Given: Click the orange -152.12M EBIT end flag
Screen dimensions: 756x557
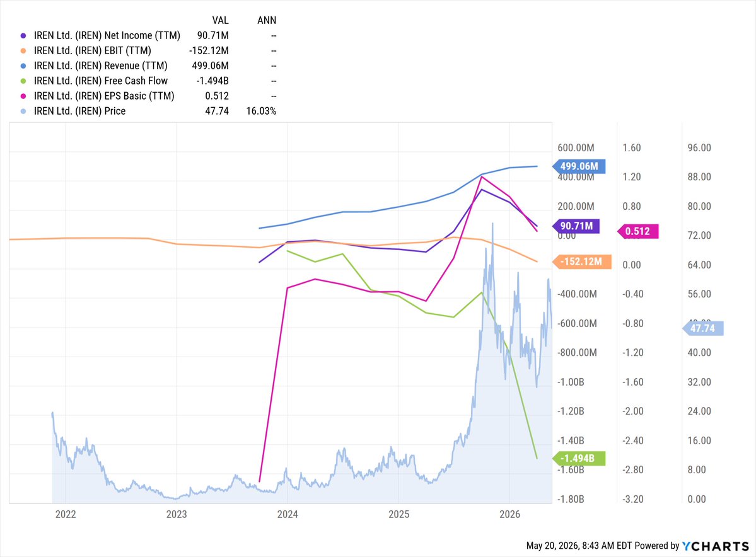Looking at the screenshot, I should tap(582, 261).
